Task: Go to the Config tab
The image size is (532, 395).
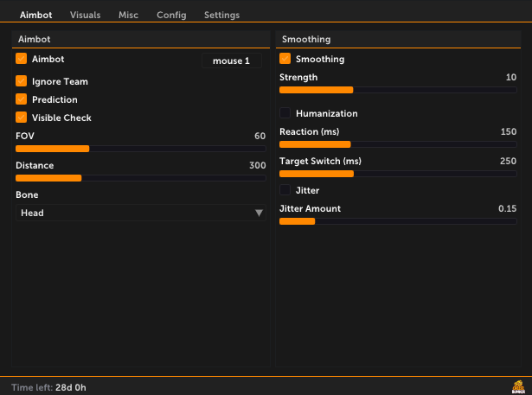Action: (171, 15)
